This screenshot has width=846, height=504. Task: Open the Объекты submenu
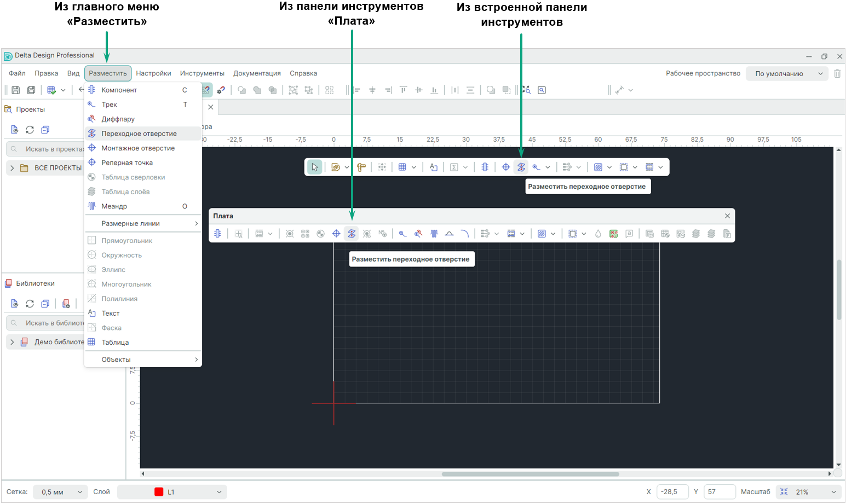(143, 360)
